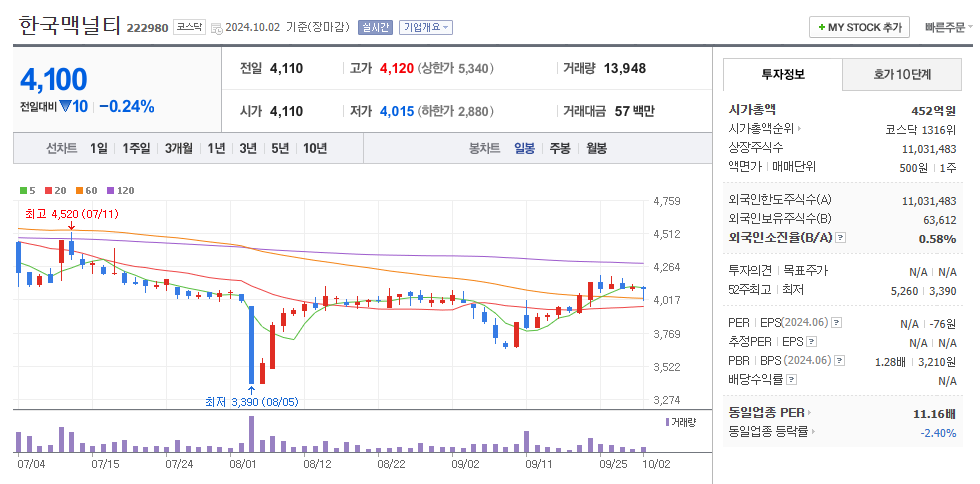The image size is (980, 484).
Task: Click the 동일업종 PER value 11.16배
Action: [x=934, y=413]
